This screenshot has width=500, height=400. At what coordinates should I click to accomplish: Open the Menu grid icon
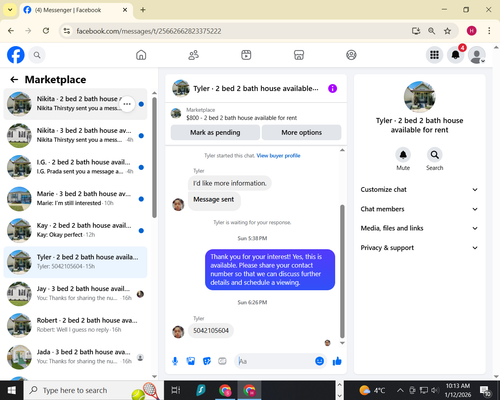point(434,55)
